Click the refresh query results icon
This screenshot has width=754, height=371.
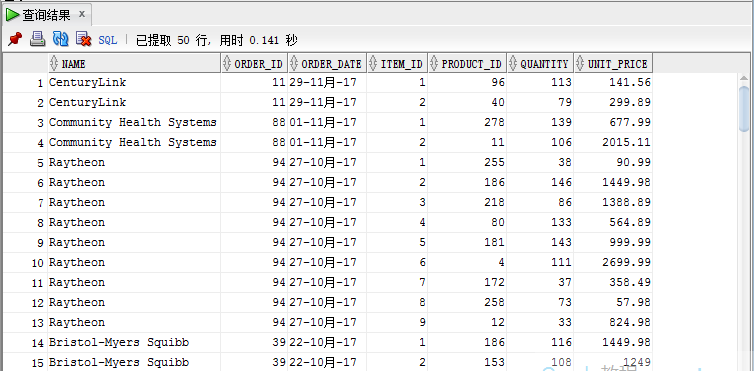coord(61,39)
